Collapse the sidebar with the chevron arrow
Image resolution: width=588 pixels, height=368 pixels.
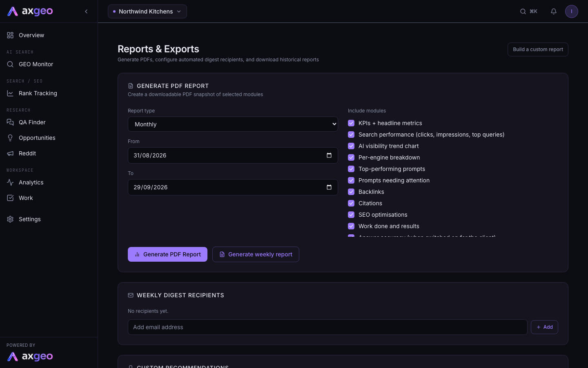(86, 11)
